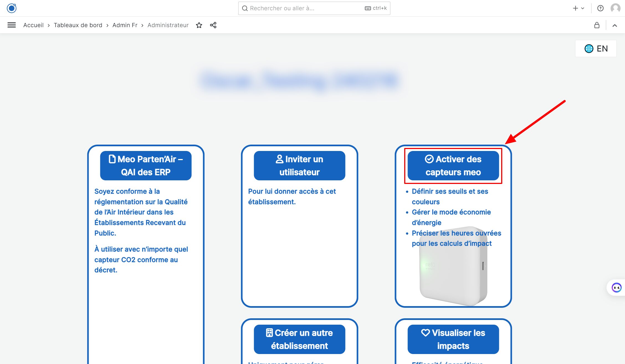Go to Admin Fr breadcrumb
This screenshot has height=364, width=625.
click(125, 25)
